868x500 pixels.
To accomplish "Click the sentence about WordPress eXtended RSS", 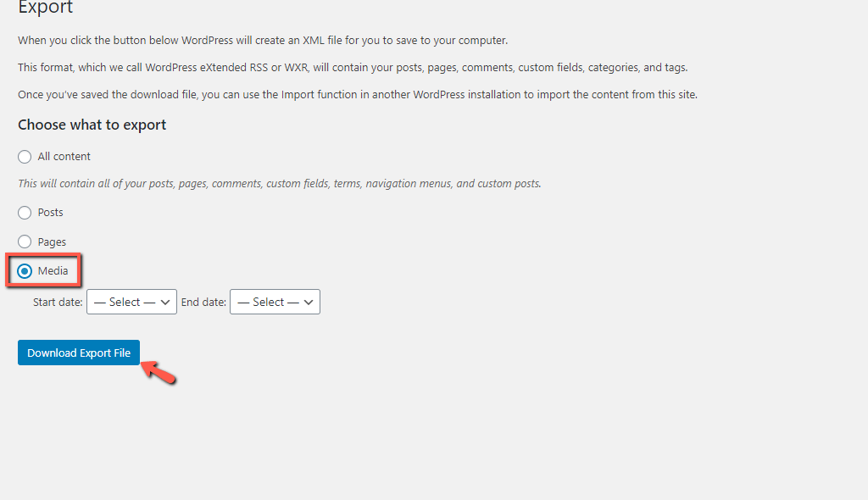I will click(353, 68).
